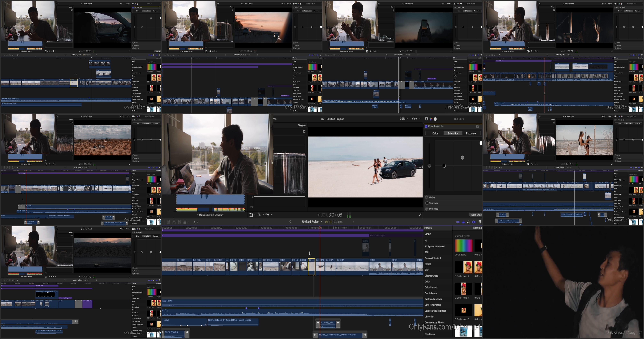The image size is (644, 339).
Task: Click the magic wand enhancement icon
Action: pos(259,215)
